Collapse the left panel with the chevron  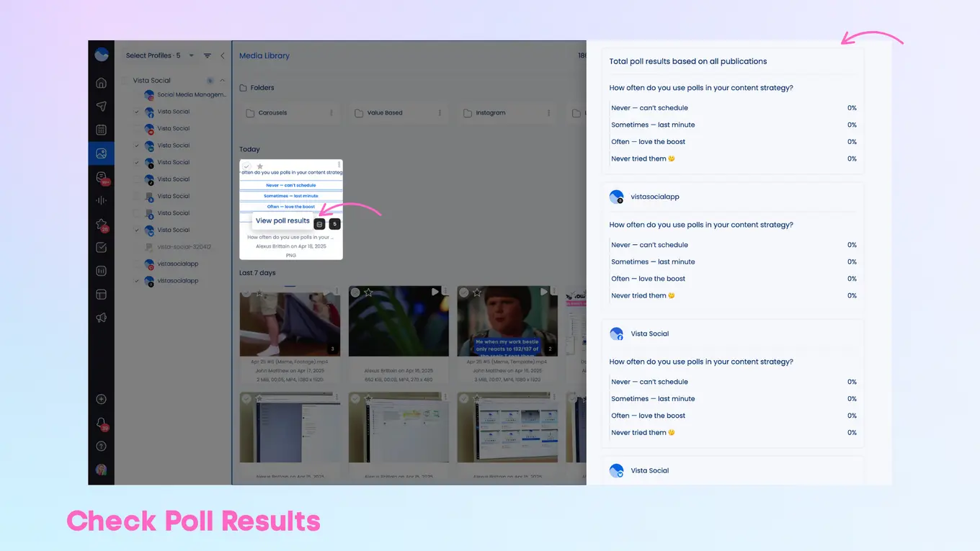[223, 55]
